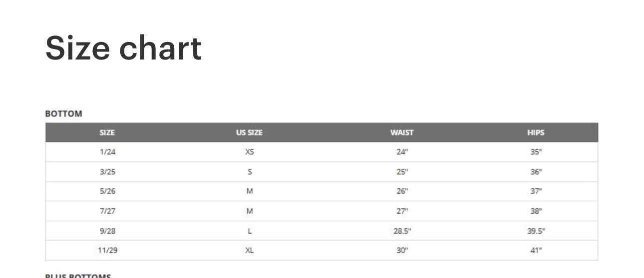The height and width of the screenshot is (278, 644).
Task: Click the Size chart heading
Action: 123,48
